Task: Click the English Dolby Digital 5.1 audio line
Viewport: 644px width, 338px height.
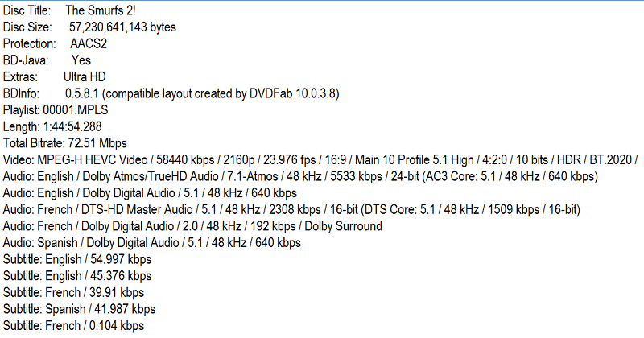Action: click(150, 193)
